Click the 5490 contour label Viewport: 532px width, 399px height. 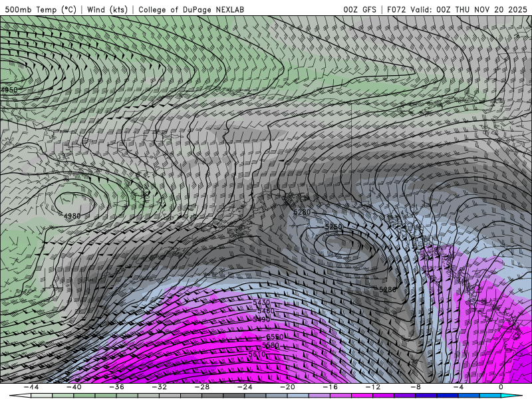point(261,319)
